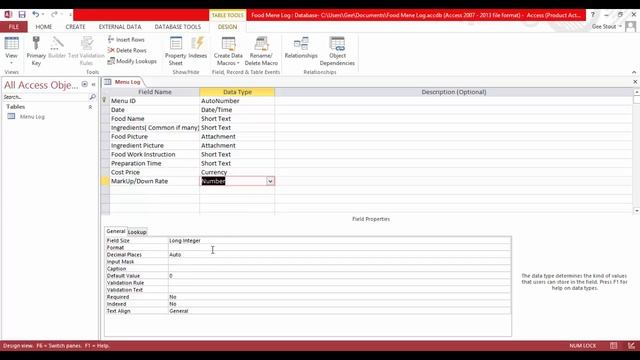Click the Food Picture Attachment data type
640x360 pixels.
coord(237,137)
